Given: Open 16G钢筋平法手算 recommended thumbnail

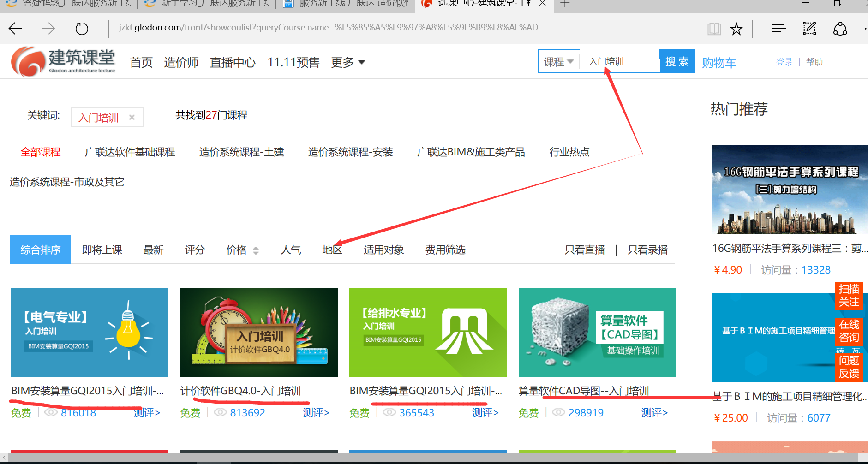Looking at the screenshot, I should pyautogui.click(x=790, y=190).
